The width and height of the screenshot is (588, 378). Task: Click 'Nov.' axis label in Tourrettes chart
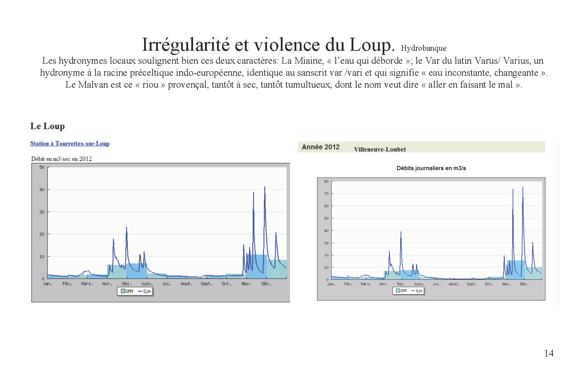click(x=246, y=284)
